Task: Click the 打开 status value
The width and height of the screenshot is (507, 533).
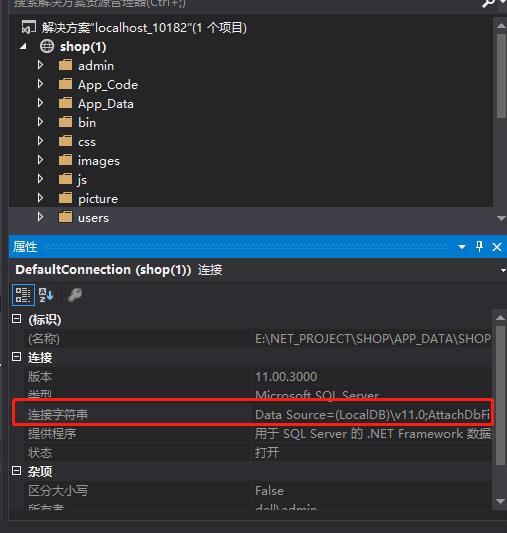Action: click(267, 453)
